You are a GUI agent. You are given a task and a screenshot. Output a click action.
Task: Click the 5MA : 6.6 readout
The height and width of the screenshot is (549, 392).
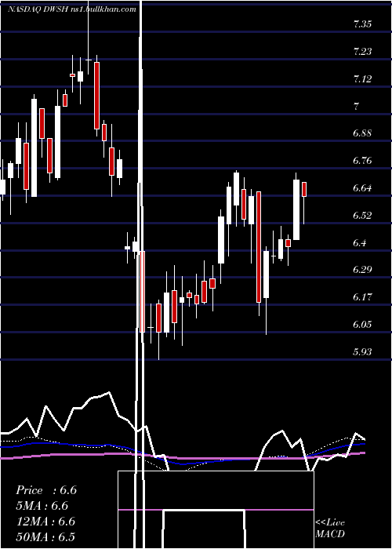(42, 506)
